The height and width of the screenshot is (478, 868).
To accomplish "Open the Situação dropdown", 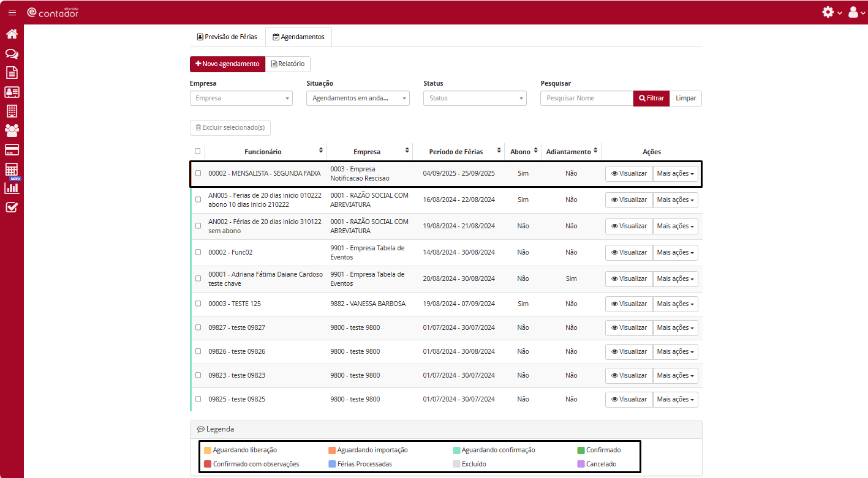I will click(358, 98).
